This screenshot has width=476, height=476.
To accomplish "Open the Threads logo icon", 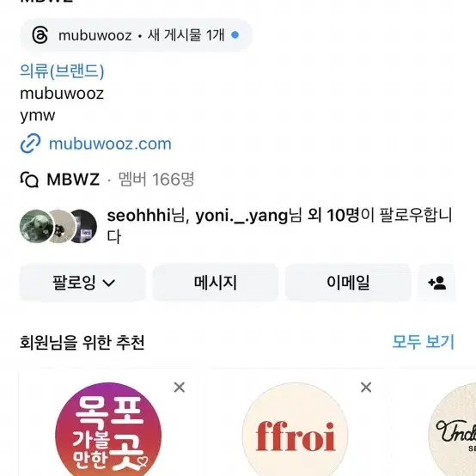I will (40, 35).
